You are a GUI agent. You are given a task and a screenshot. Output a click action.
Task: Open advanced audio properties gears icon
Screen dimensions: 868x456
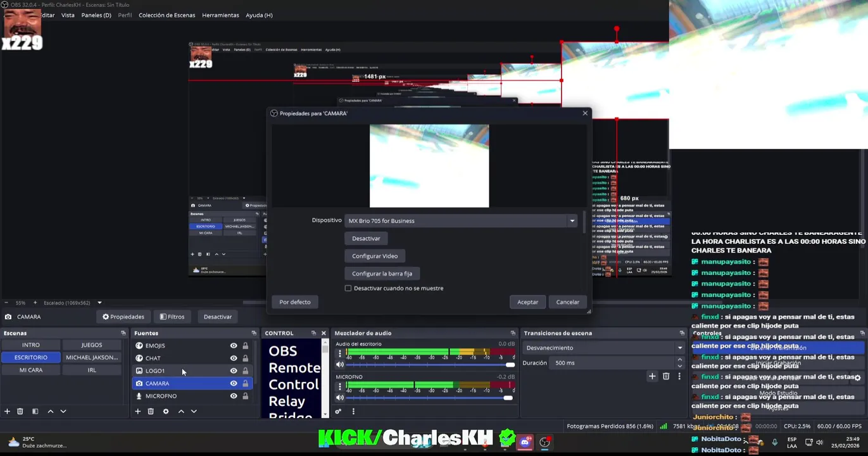pos(338,412)
